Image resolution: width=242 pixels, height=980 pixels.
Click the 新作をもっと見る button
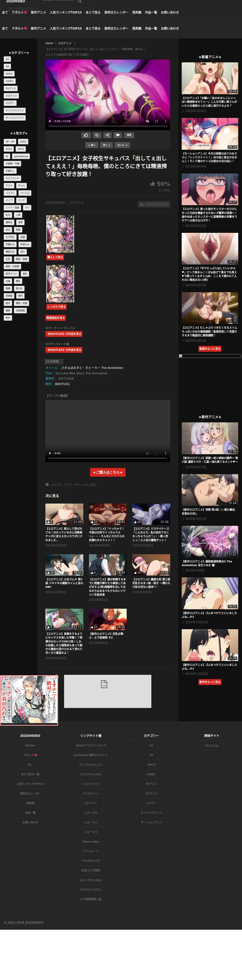click(x=210, y=682)
